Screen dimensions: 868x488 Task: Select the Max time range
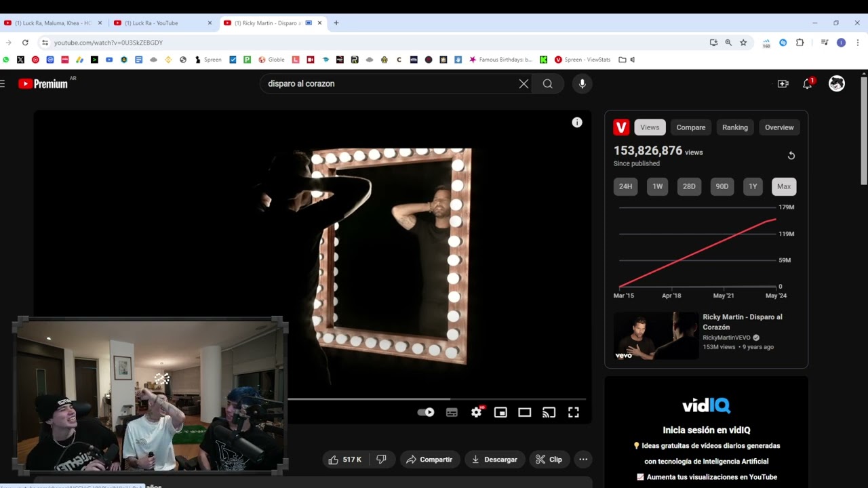pyautogui.click(x=784, y=186)
